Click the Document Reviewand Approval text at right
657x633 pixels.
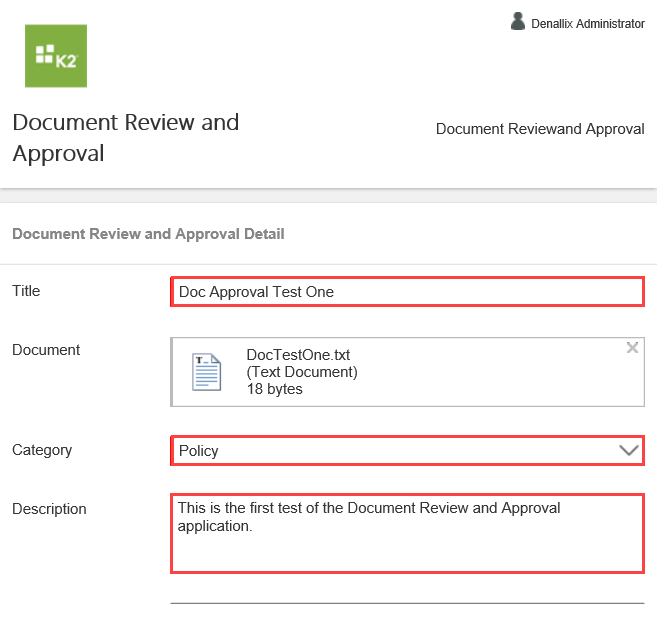click(x=540, y=129)
